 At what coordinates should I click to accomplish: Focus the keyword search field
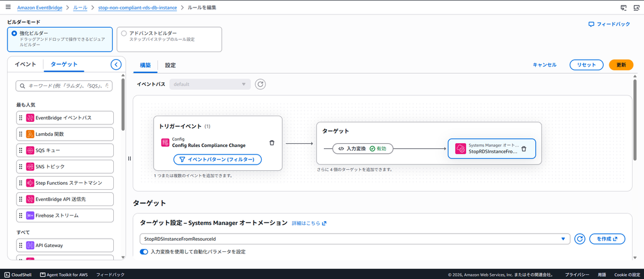pyautogui.click(x=64, y=85)
